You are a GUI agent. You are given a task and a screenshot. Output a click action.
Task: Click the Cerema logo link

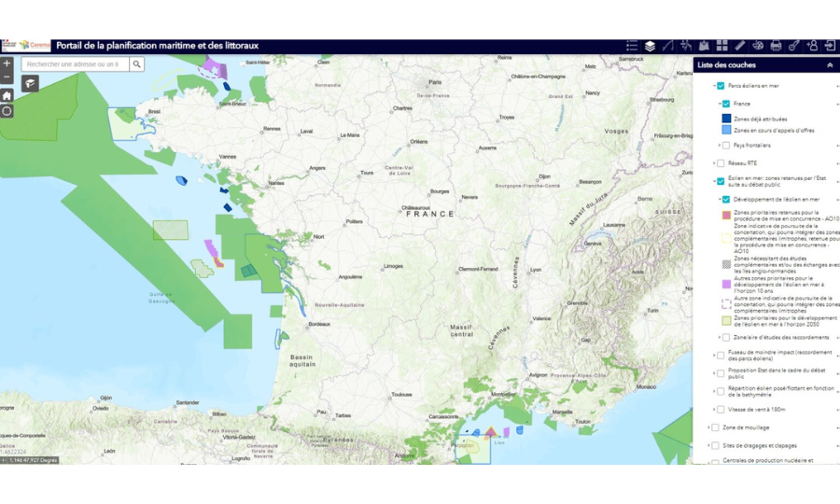pos(35,45)
